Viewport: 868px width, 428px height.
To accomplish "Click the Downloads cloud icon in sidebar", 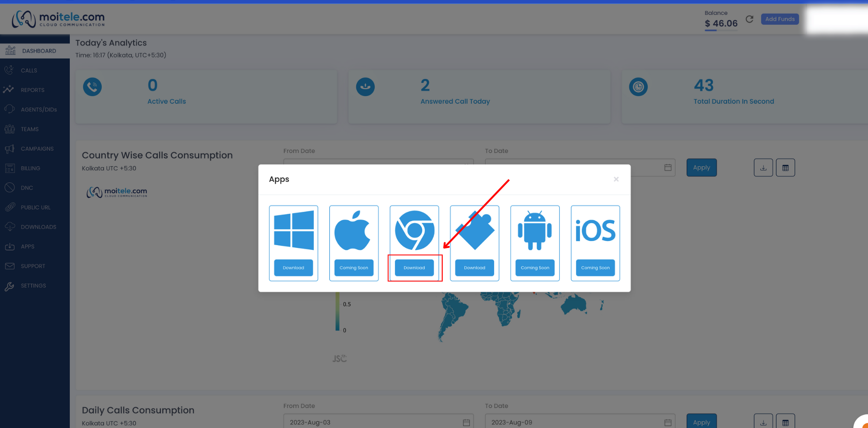I will pos(9,227).
